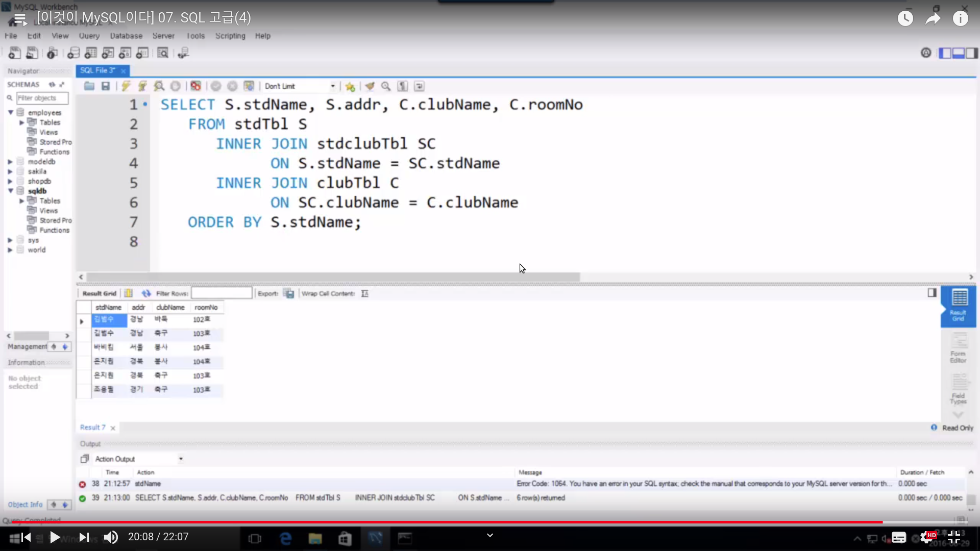This screenshot has width=980, height=551.
Task: Toggle word wrap in editor
Action: [419, 86]
